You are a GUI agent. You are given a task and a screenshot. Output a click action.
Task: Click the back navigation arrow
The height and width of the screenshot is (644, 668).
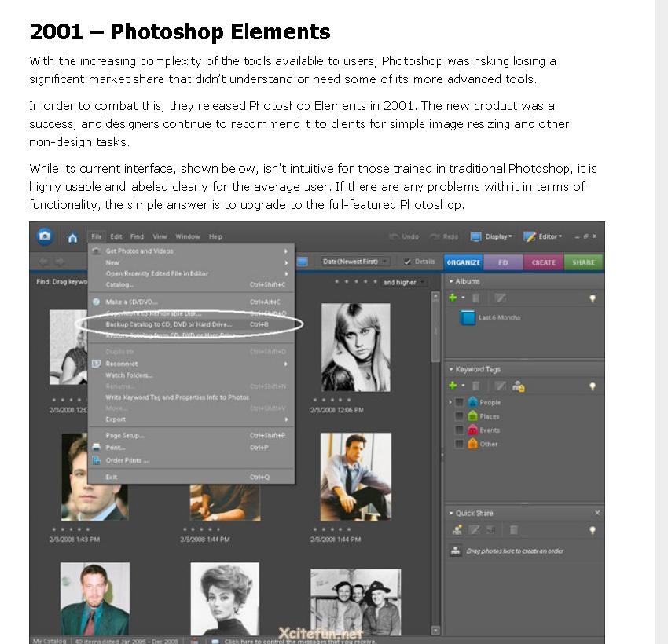43,262
